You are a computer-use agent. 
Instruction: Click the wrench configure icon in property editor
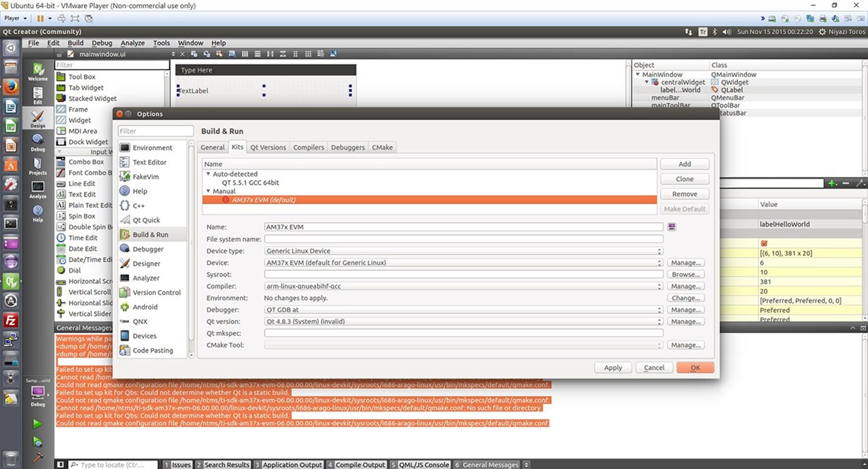860,183
